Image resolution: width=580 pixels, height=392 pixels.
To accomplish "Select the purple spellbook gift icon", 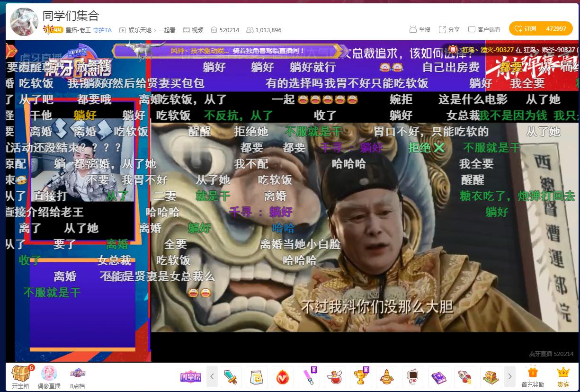I will click(x=438, y=377).
